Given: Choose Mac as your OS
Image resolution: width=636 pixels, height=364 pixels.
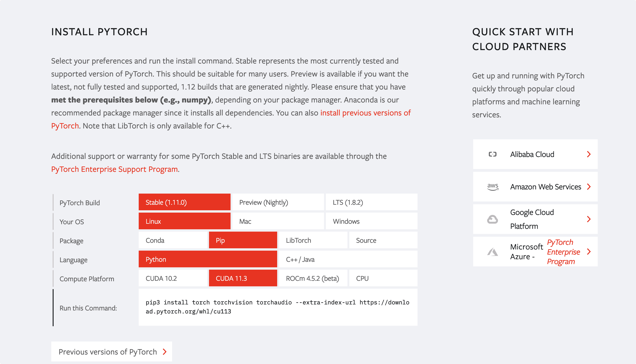Looking at the screenshot, I should pos(278,221).
